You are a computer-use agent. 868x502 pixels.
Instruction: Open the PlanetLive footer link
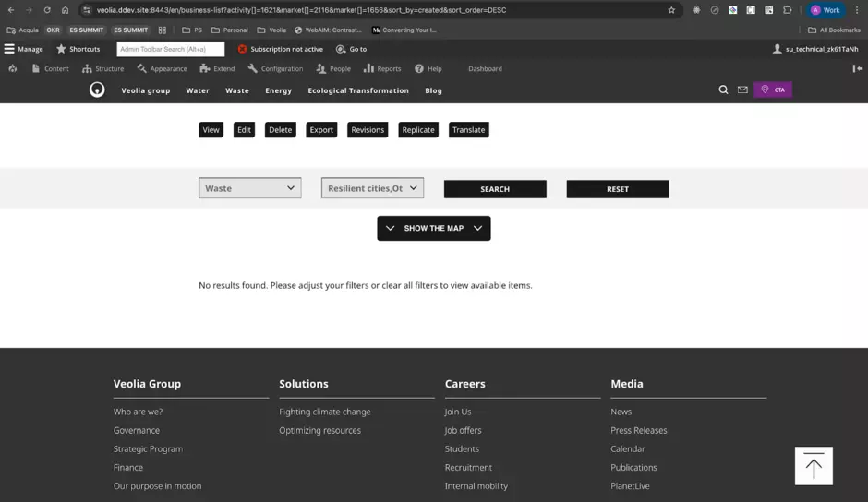(630, 486)
